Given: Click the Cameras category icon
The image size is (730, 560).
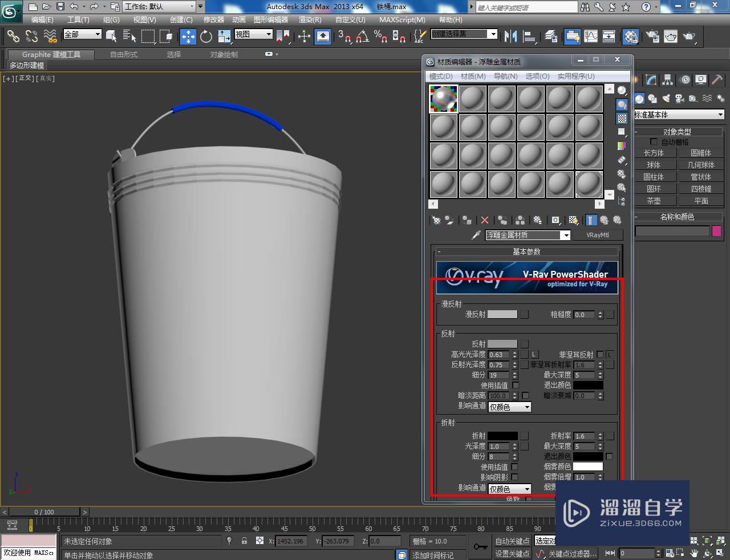Looking at the screenshot, I should pos(679,99).
